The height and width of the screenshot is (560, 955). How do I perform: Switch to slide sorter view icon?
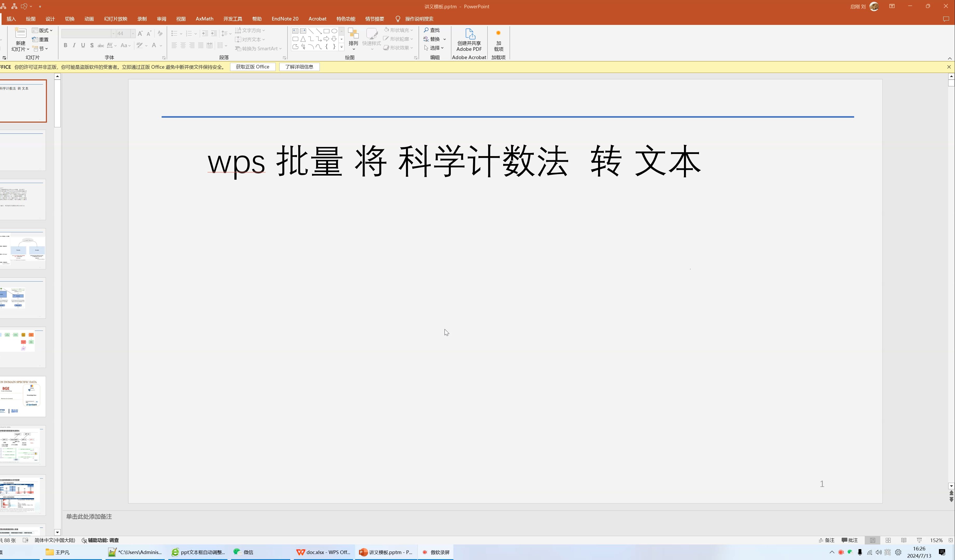[888, 540]
